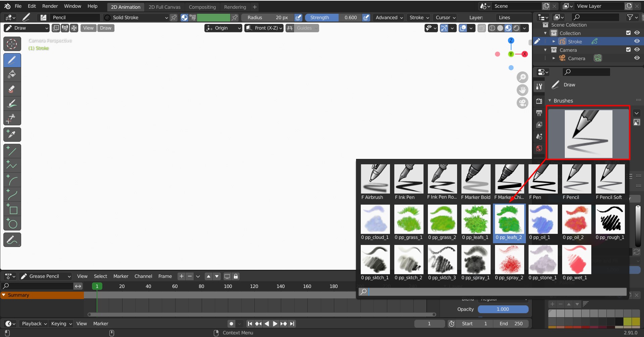Toggle use preview range clock icon
The width and height of the screenshot is (644, 337).
(x=452, y=324)
